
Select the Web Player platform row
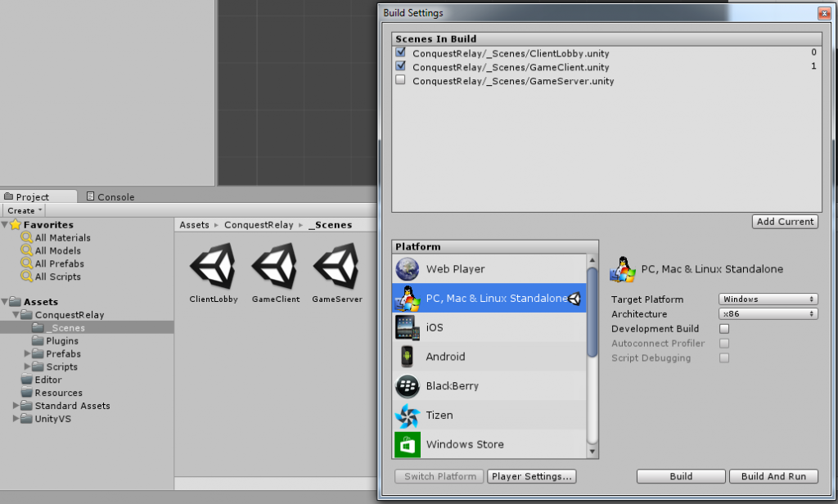[489, 269]
